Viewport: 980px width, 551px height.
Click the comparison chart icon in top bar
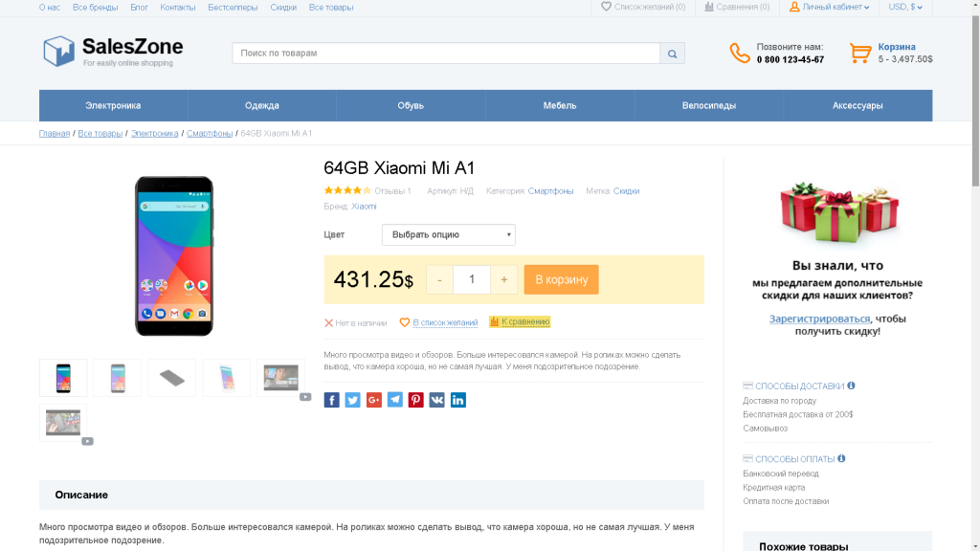(x=709, y=7)
